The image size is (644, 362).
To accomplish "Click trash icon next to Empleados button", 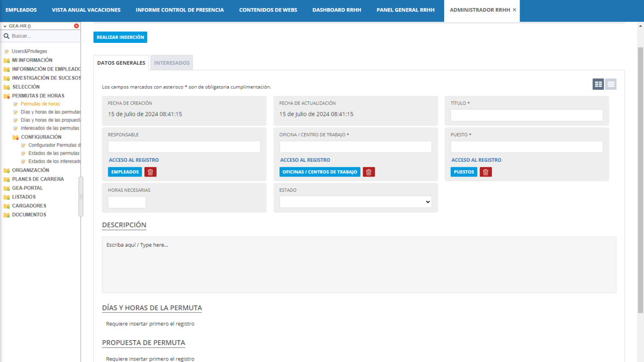I will tap(150, 172).
